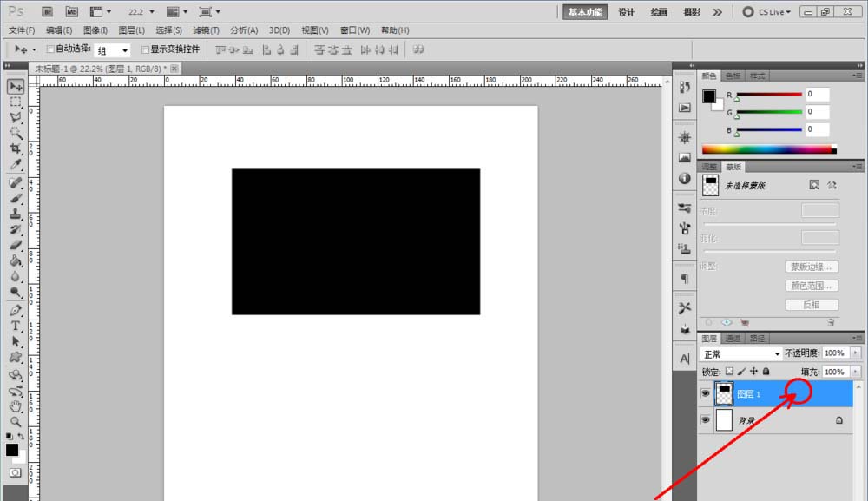
Task: Open the fill 100% slider arrow
Action: click(855, 372)
